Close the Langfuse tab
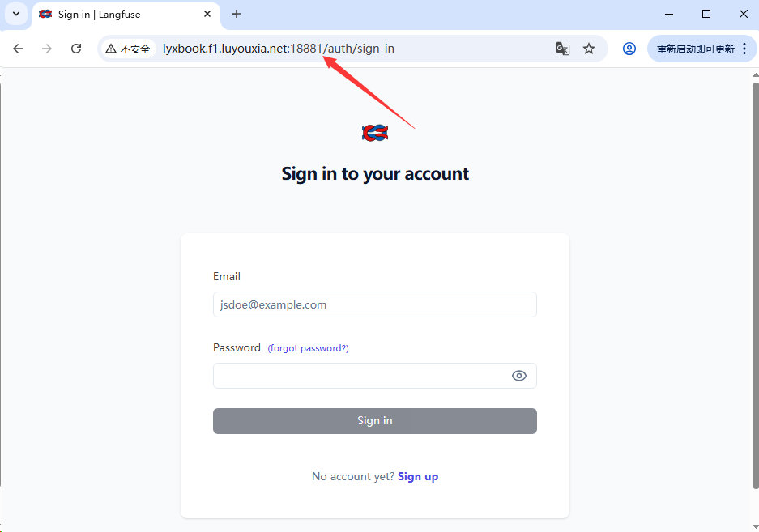The width and height of the screenshot is (759, 532). click(x=207, y=15)
